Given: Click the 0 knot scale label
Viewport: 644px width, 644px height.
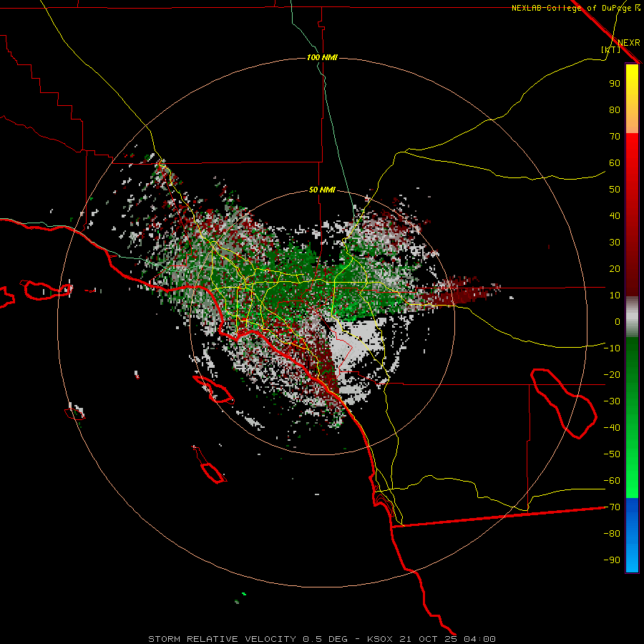Looking at the screenshot, I should coord(618,322).
